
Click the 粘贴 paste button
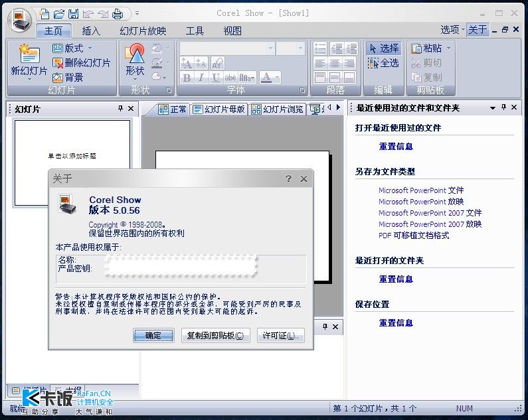(x=426, y=48)
